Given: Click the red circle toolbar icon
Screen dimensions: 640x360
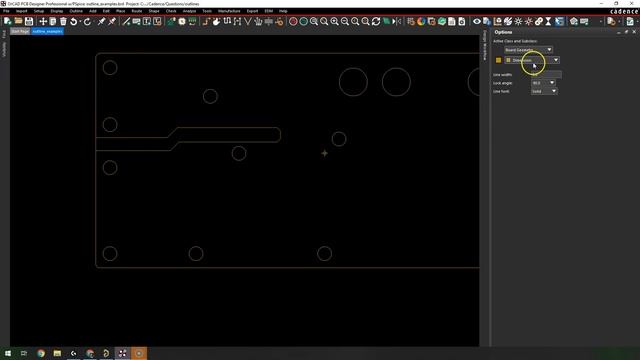Looking at the screenshot, I should coord(293,21).
